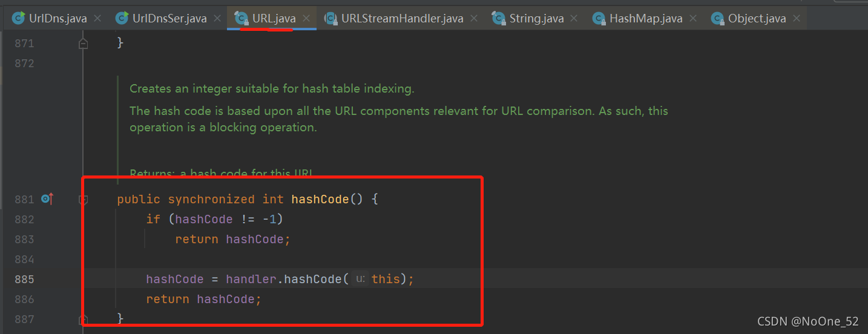Viewport: 868px width, 334px height.
Task: Click handler in the line 885 assignment
Action: 251,279
